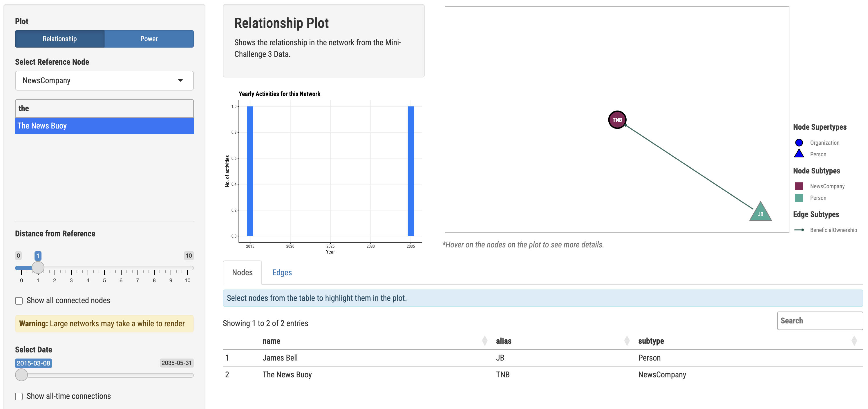The width and height of the screenshot is (868, 409).
Task: Switch plot to Power mode
Action: 149,39
